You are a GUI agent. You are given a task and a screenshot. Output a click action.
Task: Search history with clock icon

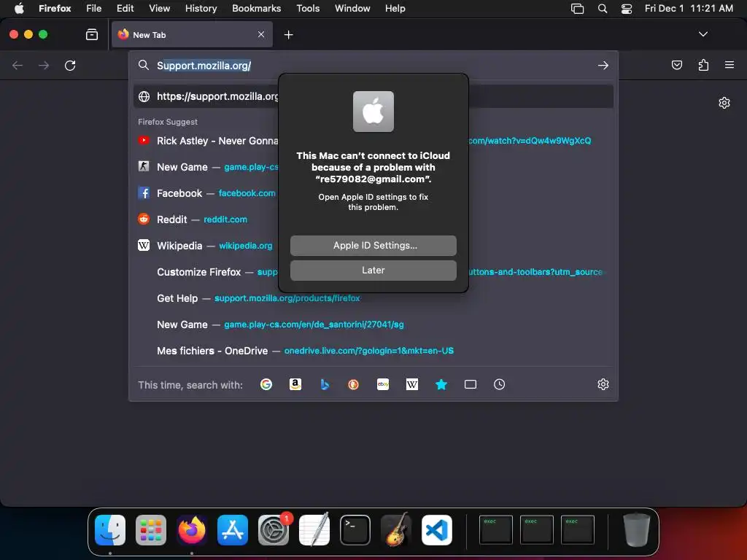(499, 384)
